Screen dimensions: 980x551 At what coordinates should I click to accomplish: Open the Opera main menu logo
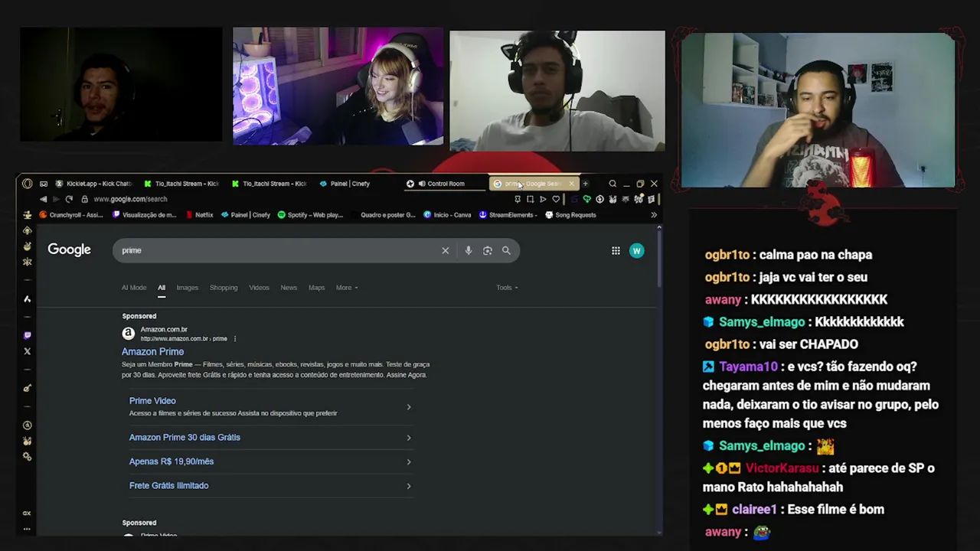coord(28,184)
